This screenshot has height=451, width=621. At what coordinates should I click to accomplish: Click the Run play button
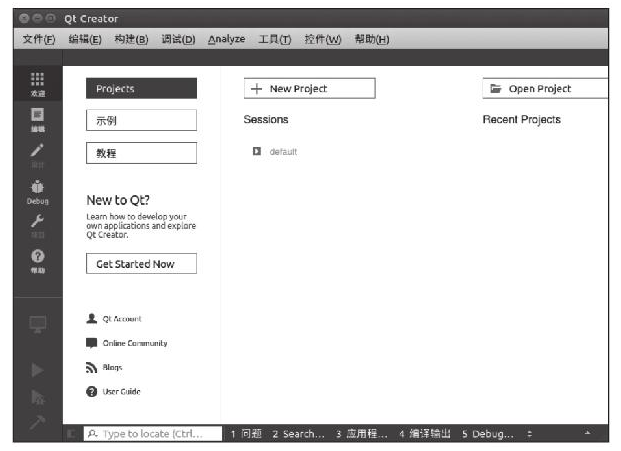click(38, 370)
